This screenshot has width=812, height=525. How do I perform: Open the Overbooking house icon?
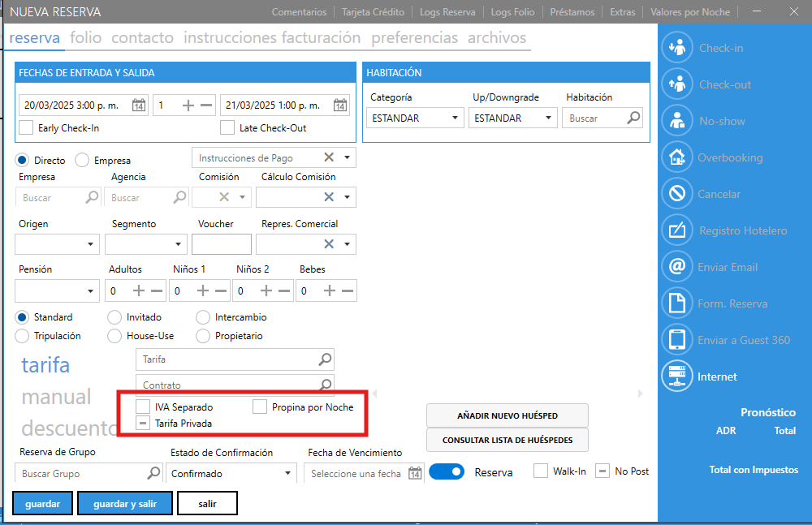pos(676,158)
